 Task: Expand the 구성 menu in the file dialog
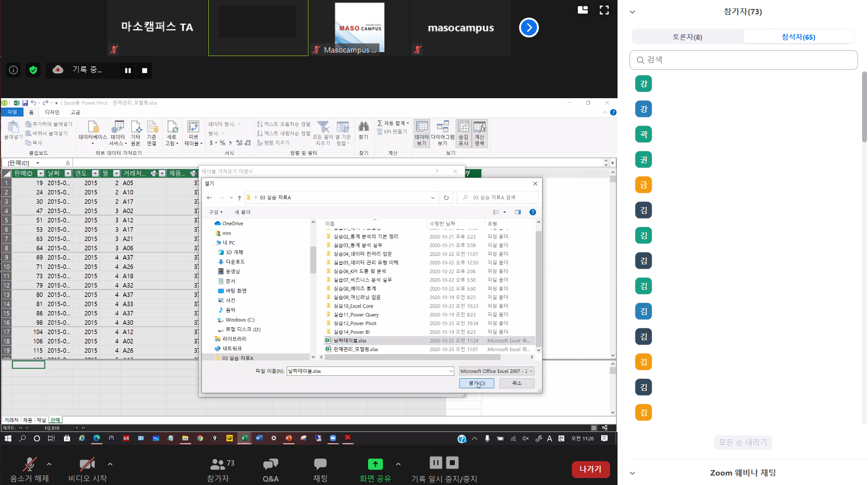click(x=215, y=212)
